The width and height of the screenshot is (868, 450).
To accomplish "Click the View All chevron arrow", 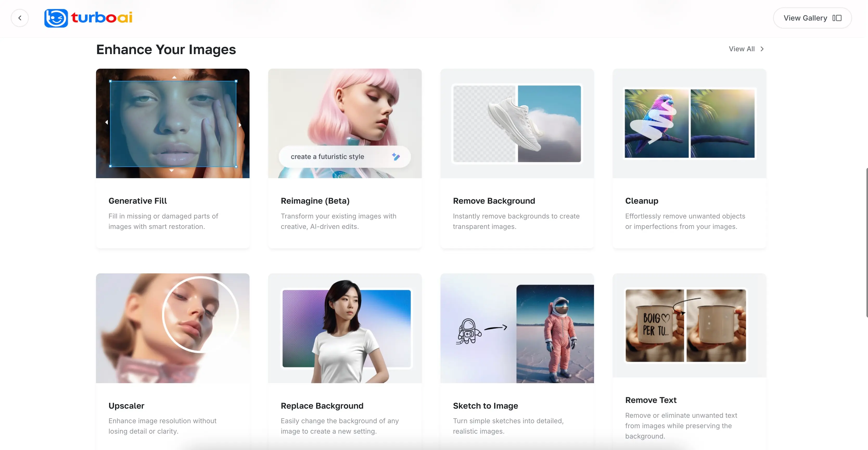I will (762, 49).
